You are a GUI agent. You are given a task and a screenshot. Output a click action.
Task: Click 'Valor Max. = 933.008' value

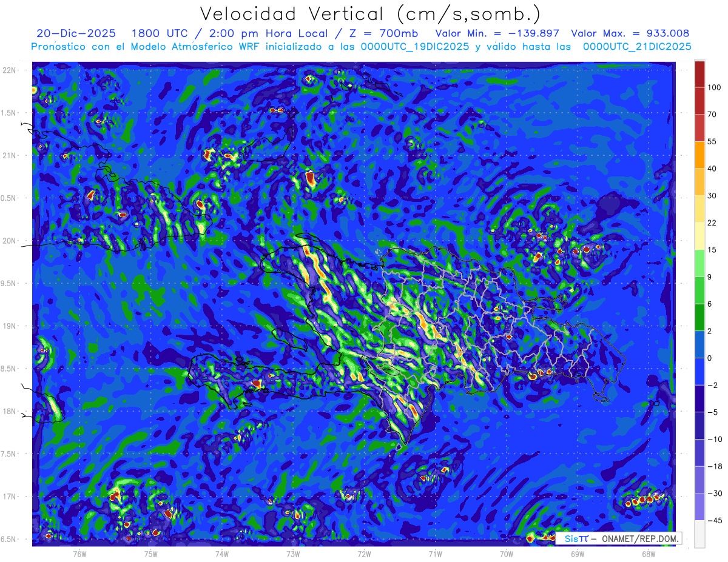tap(630, 33)
